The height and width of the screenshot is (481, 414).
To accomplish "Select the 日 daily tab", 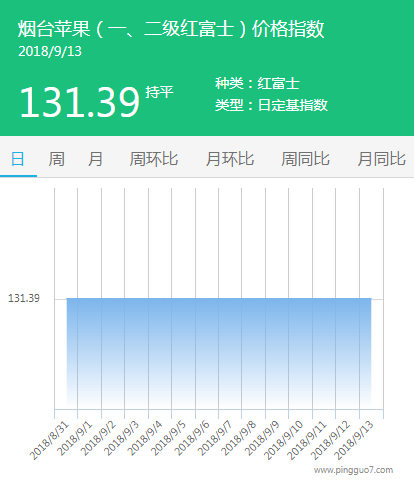I will click(18, 159).
